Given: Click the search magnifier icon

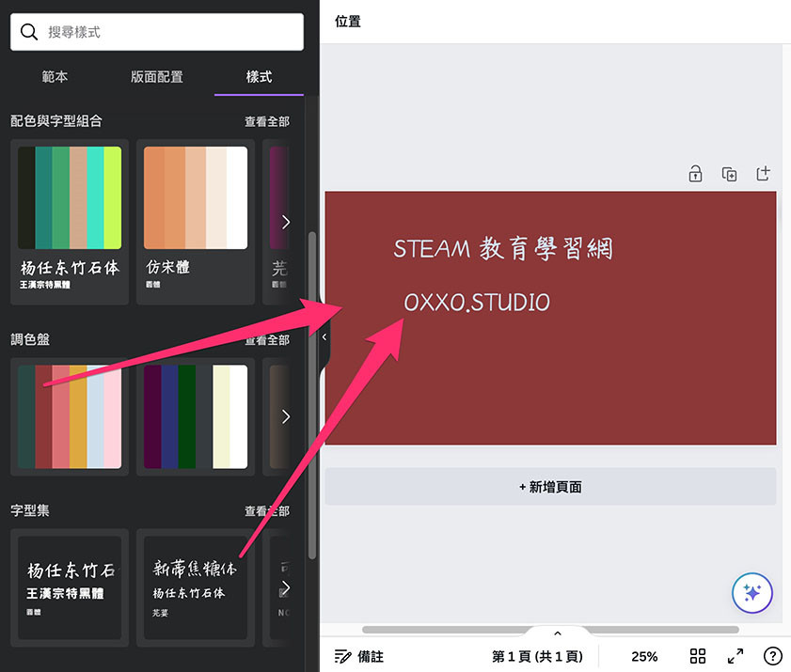Looking at the screenshot, I should click(x=29, y=32).
